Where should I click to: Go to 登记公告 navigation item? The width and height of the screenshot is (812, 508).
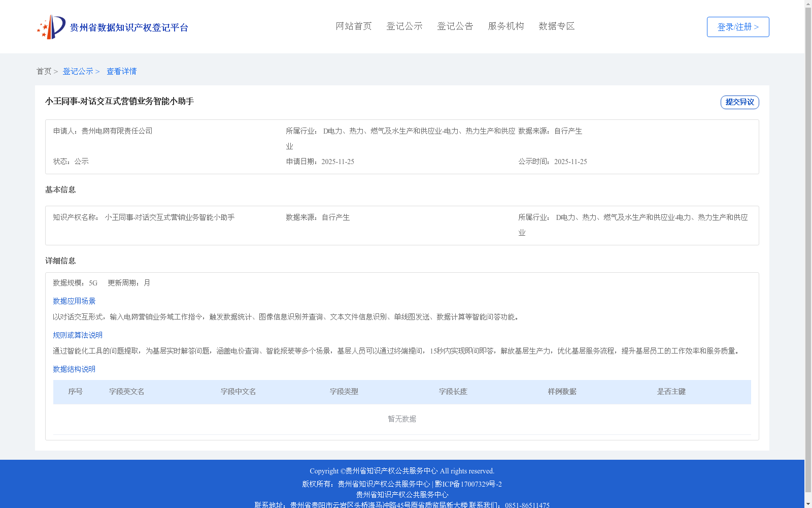coord(455,26)
